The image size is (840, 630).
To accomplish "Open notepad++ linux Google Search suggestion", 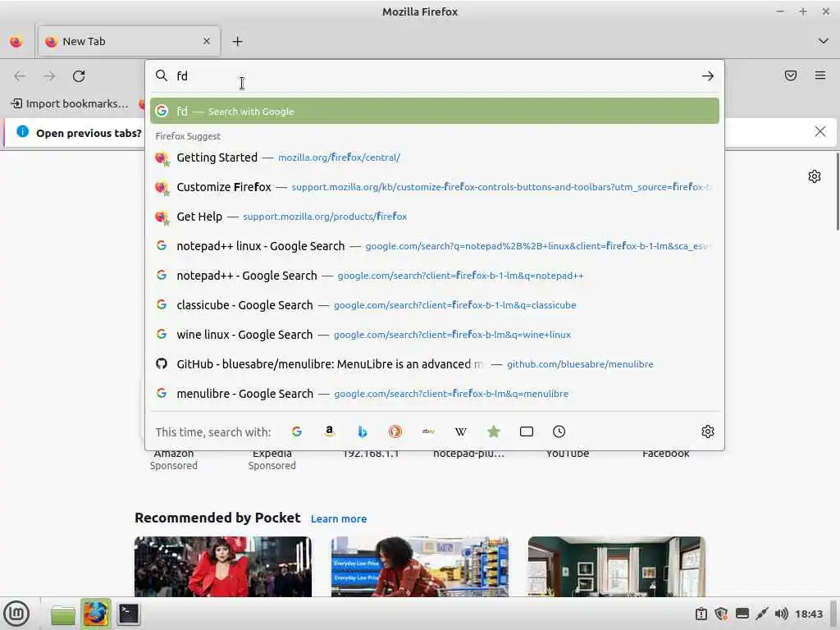I will pyautogui.click(x=435, y=246).
